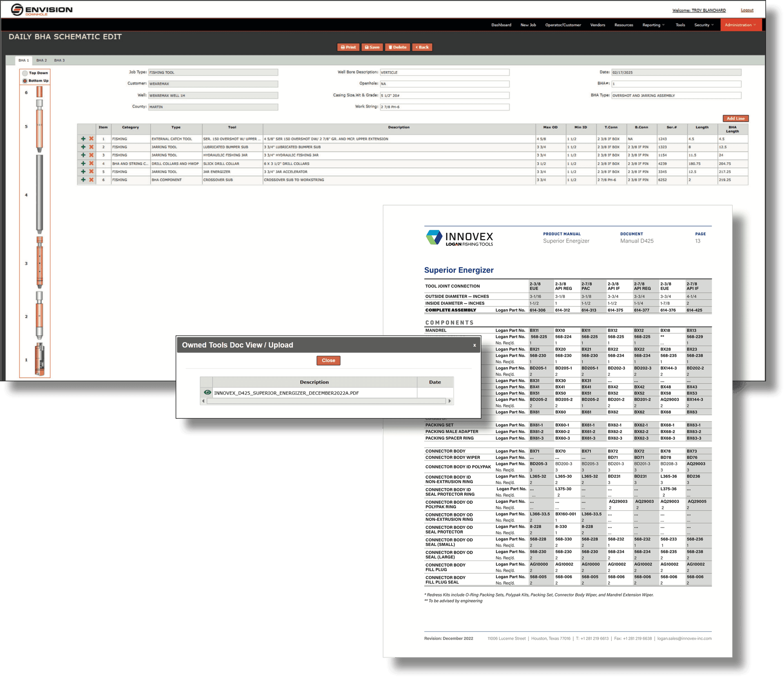Click overshot tool image in BHA schematic
This screenshot has width=784, height=677.
coord(39,359)
